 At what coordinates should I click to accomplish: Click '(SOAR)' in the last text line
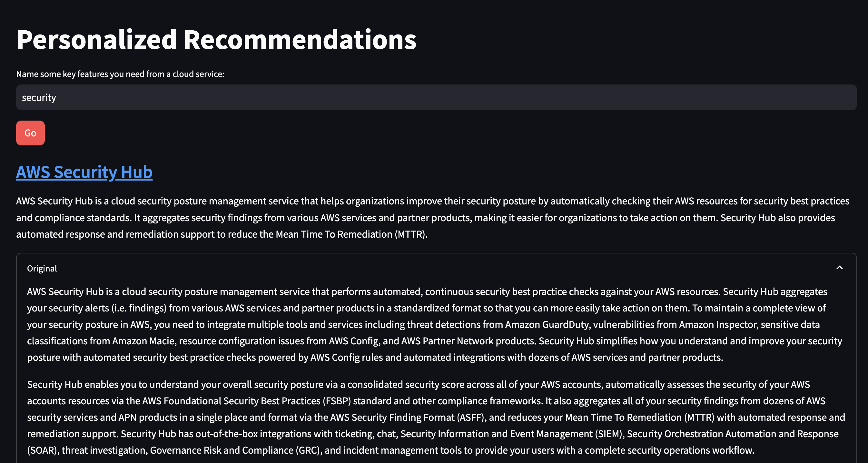click(42, 450)
